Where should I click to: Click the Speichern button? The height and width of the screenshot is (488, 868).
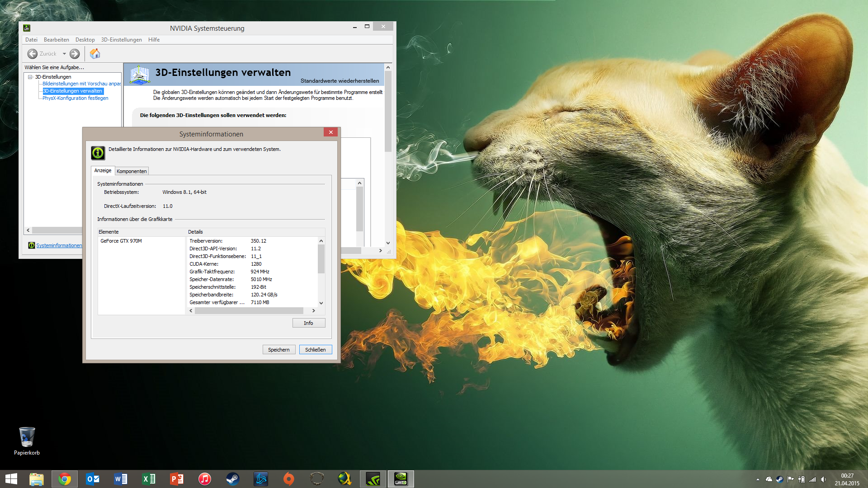pyautogui.click(x=278, y=350)
